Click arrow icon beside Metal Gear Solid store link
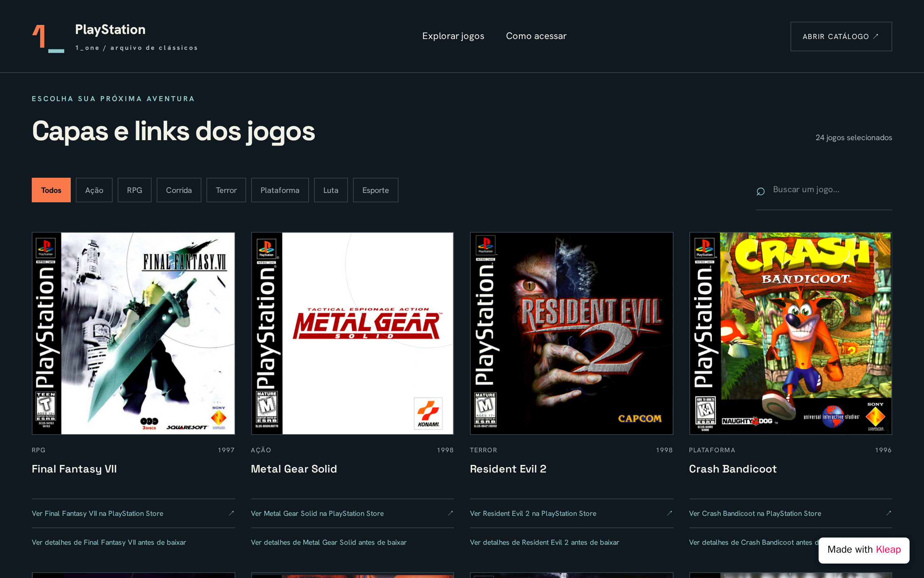The image size is (924, 578). tap(450, 513)
